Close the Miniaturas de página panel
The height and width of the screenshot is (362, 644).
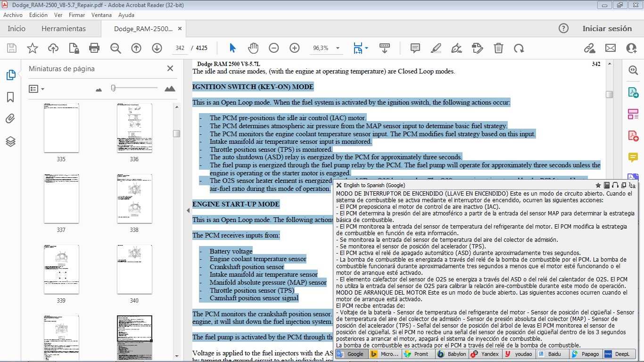click(170, 68)
